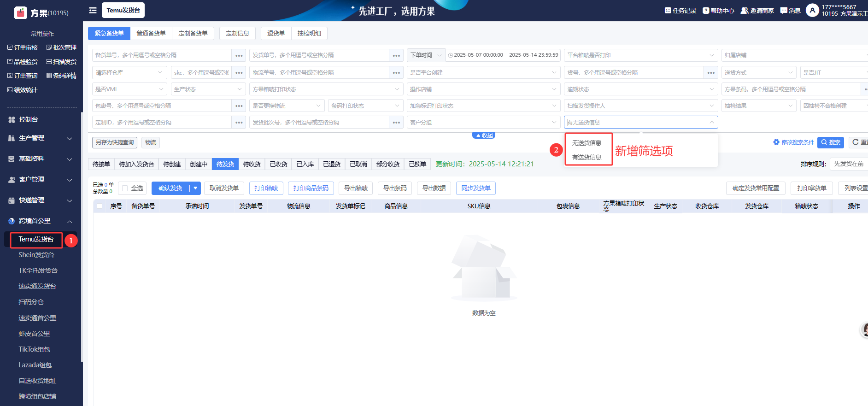Click the ellipsis button beside 备货单号 field
868x406 pixels.
pyautogui.click(x=239, y=55)
